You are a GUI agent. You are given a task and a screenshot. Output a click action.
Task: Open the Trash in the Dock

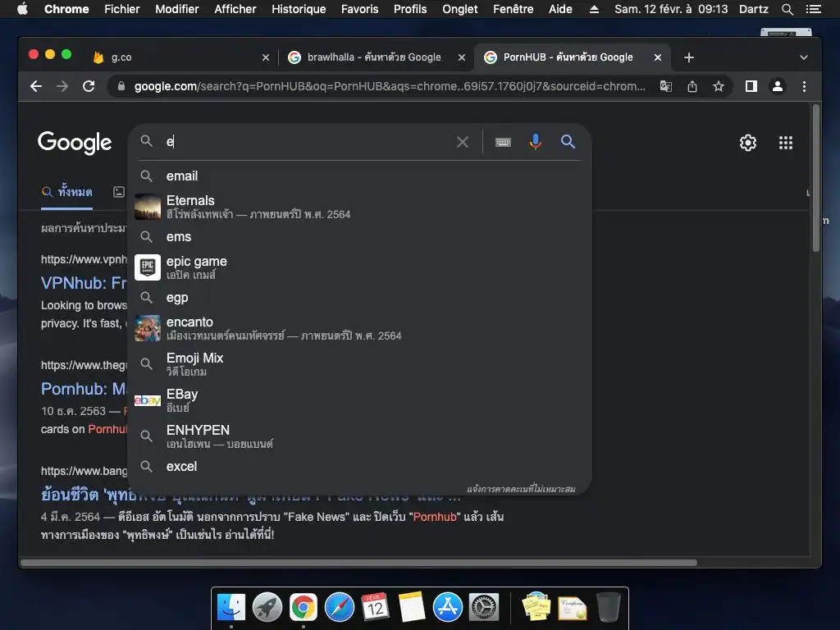609,608
